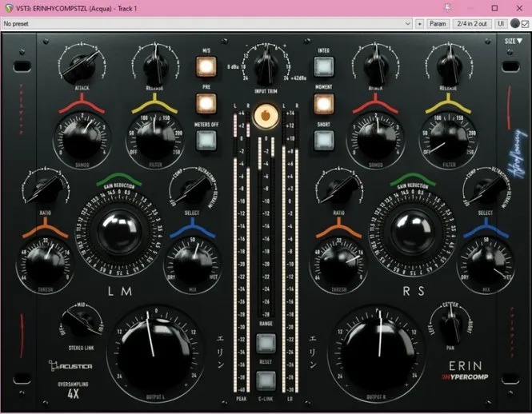
Task: Click the Param button
Action: coord(438,24)
